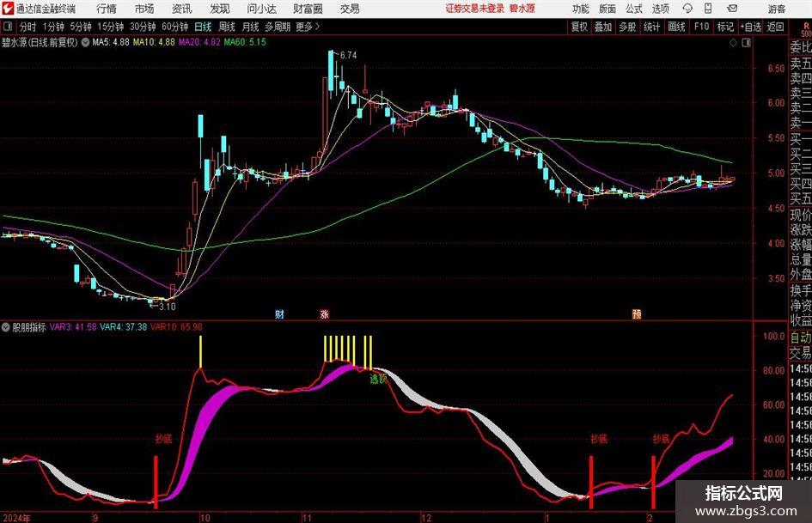The width and height of the screenshot is (812, 523).
Task: Click the 通达信 red logo icon
Action: tap(8, 9)
